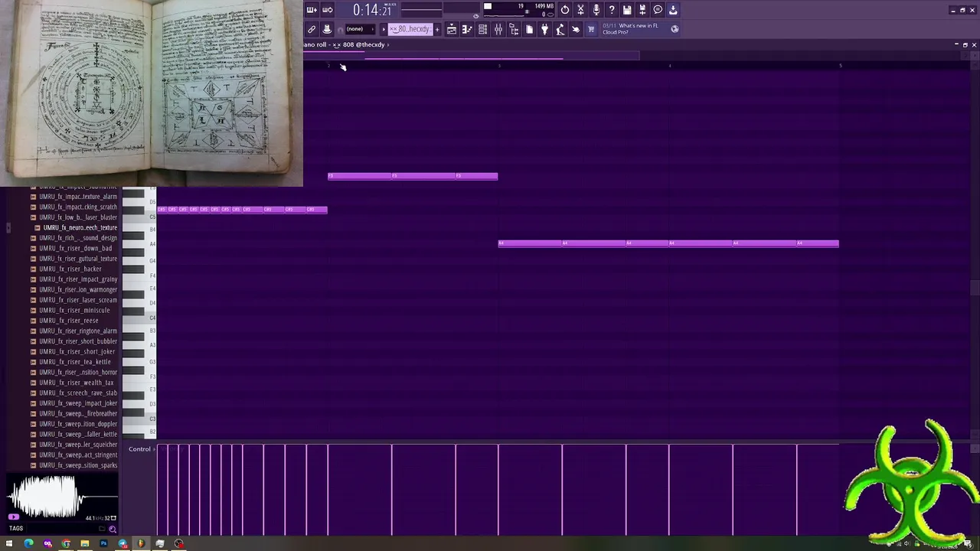
Task: Open Microsoft Edge from taskbar
Action: click(x=28, y=544)
